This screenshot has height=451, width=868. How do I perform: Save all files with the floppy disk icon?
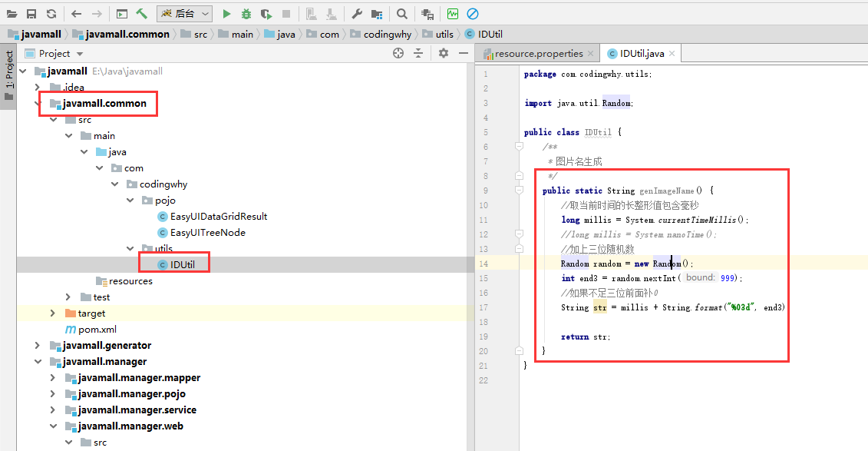click(31, 14)
